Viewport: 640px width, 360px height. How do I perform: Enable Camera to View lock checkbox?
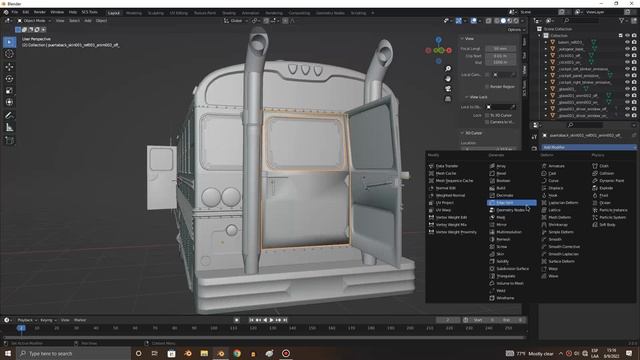point(487,122)
